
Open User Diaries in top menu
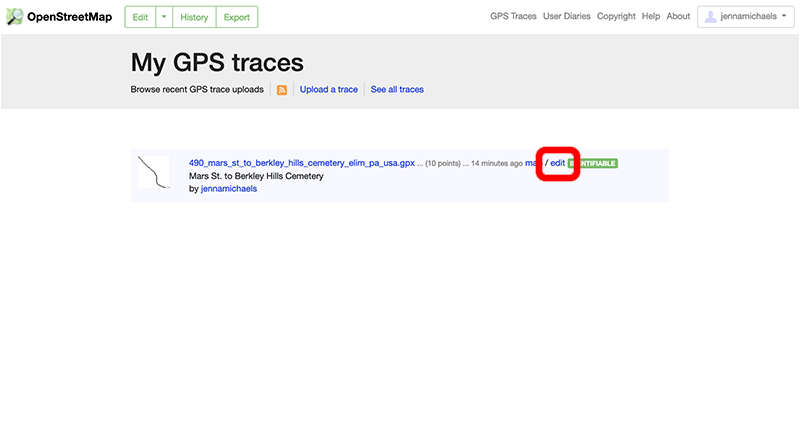pos(566,16)
